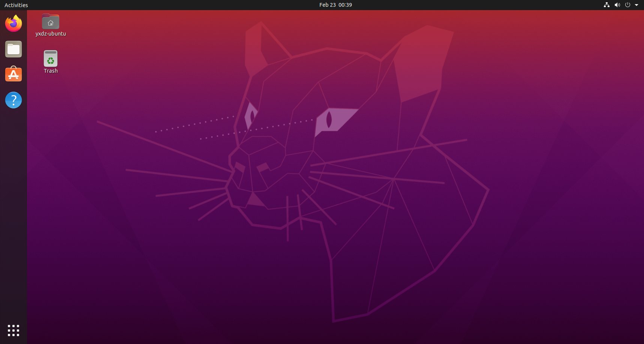The image size is (644, 344).
Task: Show Applications grid in the dock
Action: [x=13, y=331]
